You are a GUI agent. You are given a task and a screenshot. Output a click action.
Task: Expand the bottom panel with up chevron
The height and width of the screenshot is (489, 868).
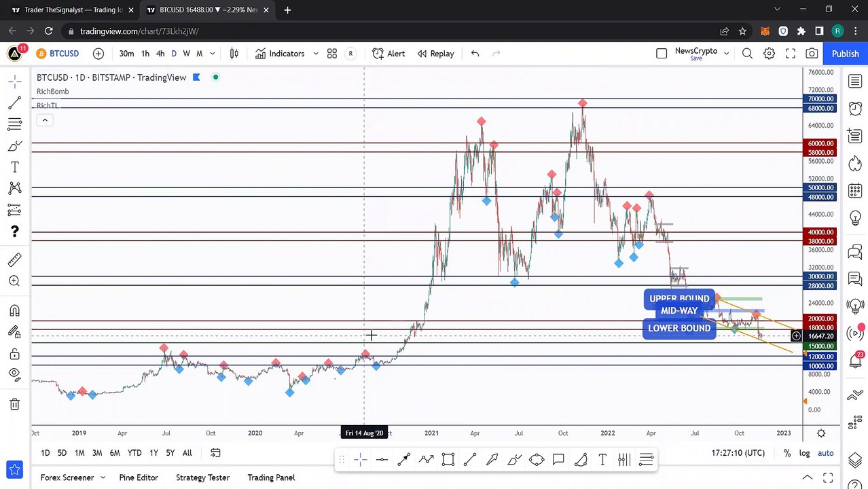coord(808,477)
